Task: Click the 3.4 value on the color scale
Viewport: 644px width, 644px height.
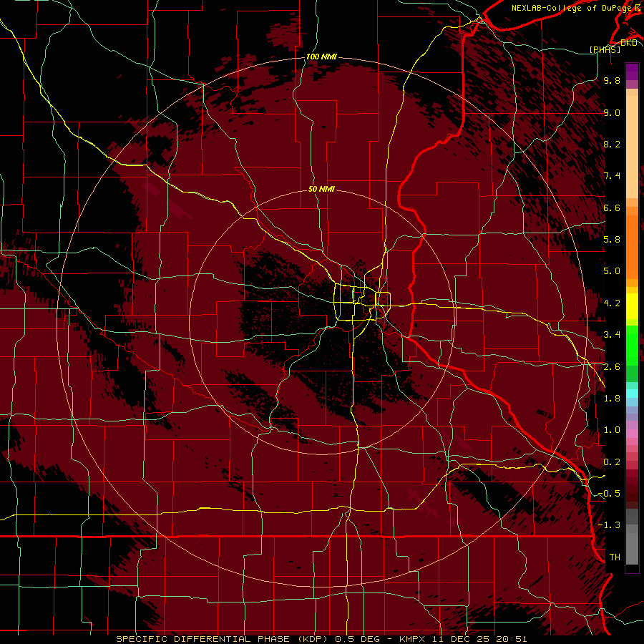Action: (612, 335)
